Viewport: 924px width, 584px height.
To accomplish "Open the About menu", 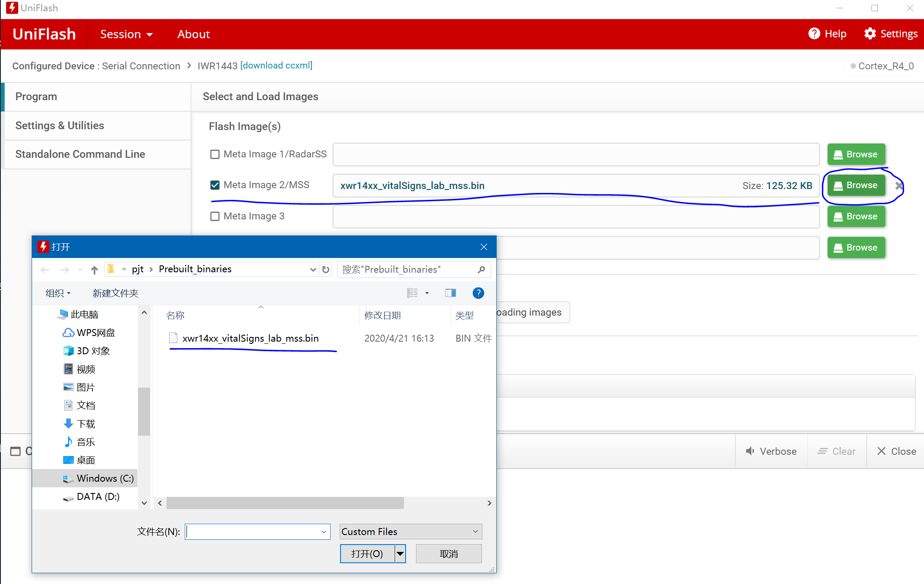I will click(x=193, y=34).
